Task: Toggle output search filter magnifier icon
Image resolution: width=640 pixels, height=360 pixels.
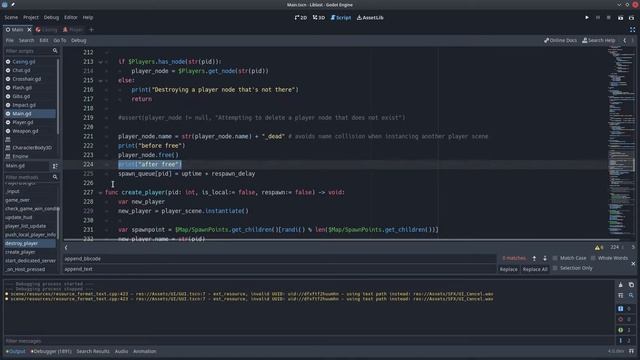Action: click(x=631, y=296)
